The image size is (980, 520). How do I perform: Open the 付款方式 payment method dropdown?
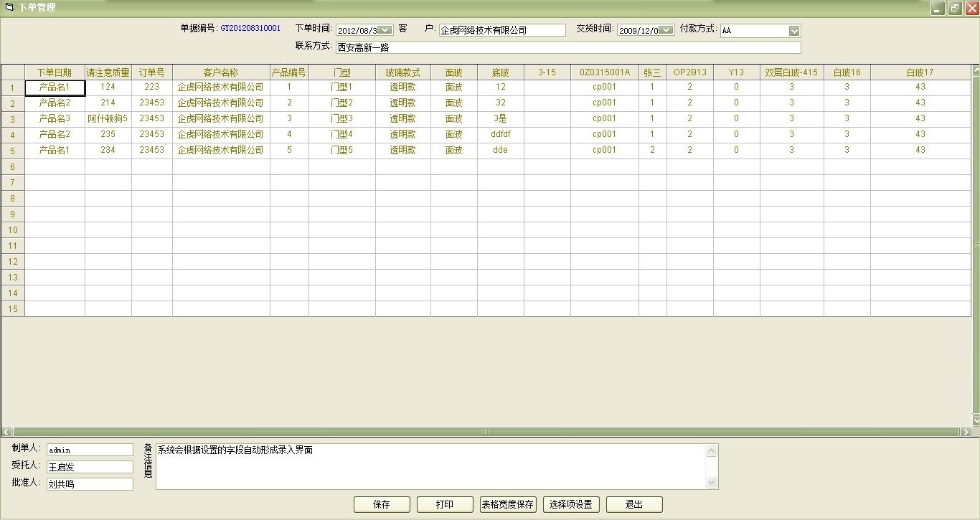click(794, 31)
